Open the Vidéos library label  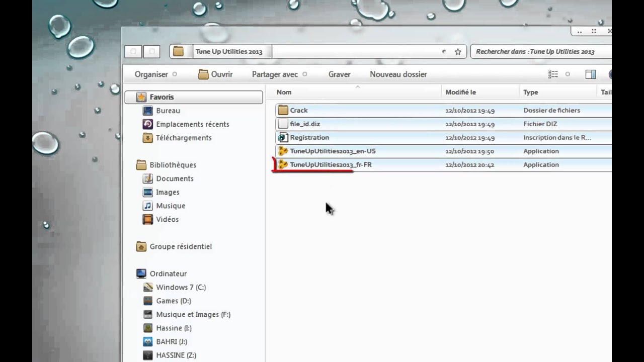coord(167,219)
